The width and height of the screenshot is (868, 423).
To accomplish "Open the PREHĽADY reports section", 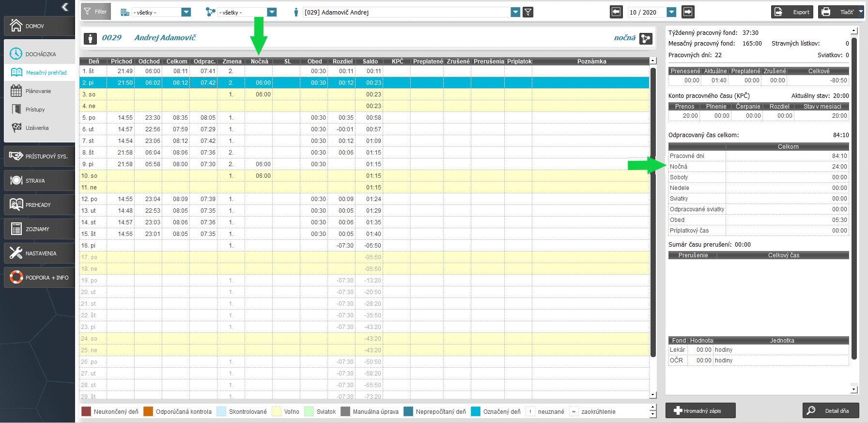I will coord(39,205).
